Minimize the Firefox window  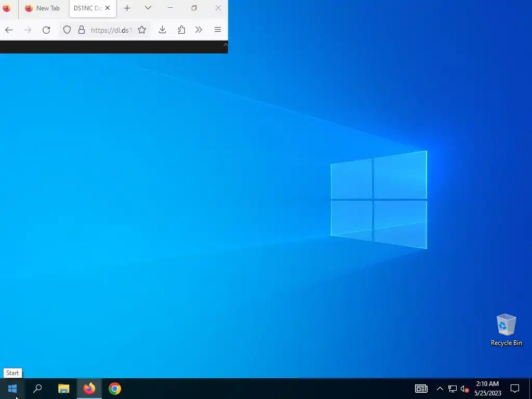pyautogui.click(x=170, y=8)
